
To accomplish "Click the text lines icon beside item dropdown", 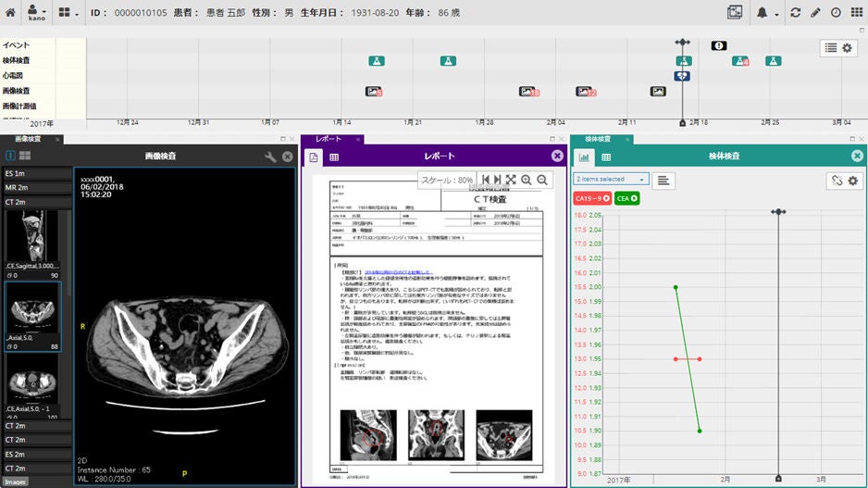I will click(663, 181).
